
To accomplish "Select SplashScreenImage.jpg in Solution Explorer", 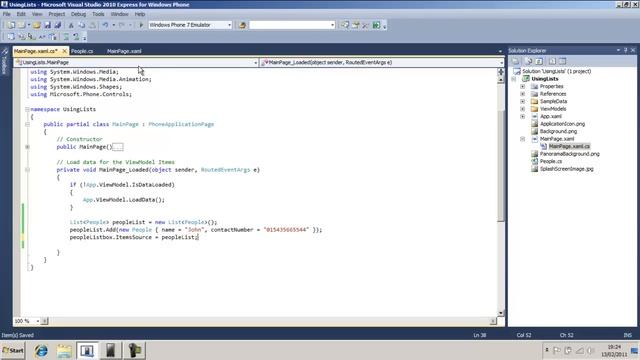I will [567, 169].
